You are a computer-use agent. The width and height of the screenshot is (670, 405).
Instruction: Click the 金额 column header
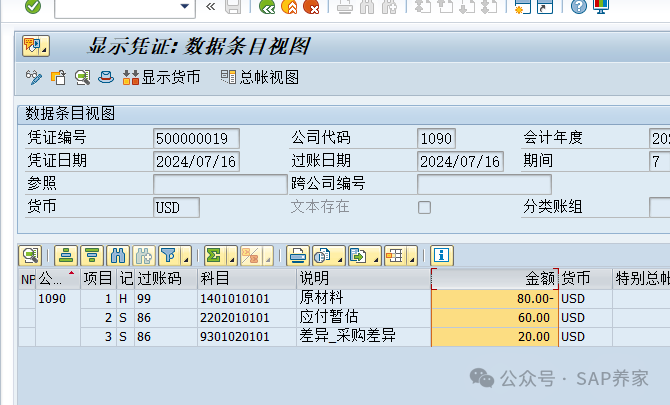tap(495, 279)
